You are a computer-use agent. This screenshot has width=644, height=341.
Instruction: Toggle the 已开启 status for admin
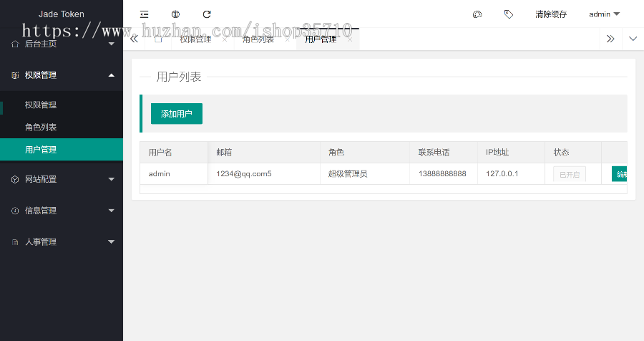click(x=570, y=174)
